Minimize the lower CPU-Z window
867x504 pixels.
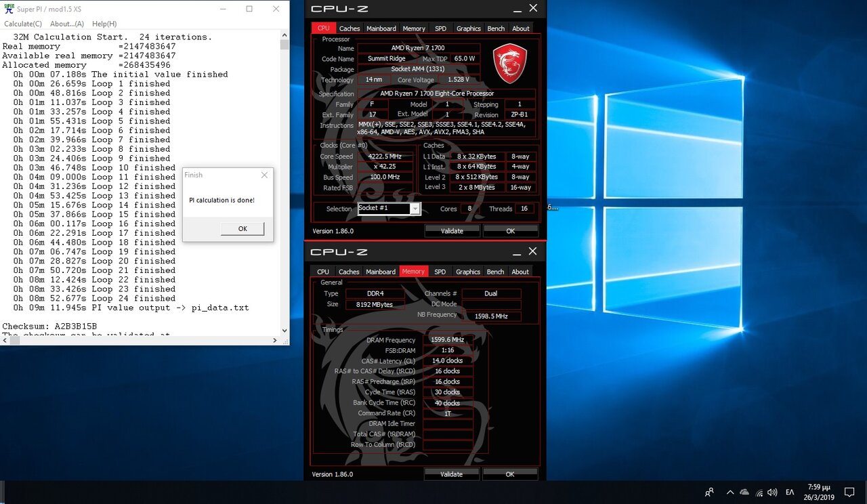pyautogui.click(x=515, y=251)
